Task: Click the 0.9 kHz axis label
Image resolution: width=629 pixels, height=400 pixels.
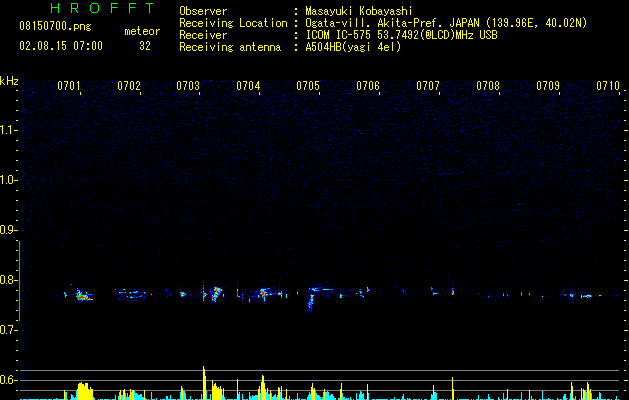Action: coord(8,230)
